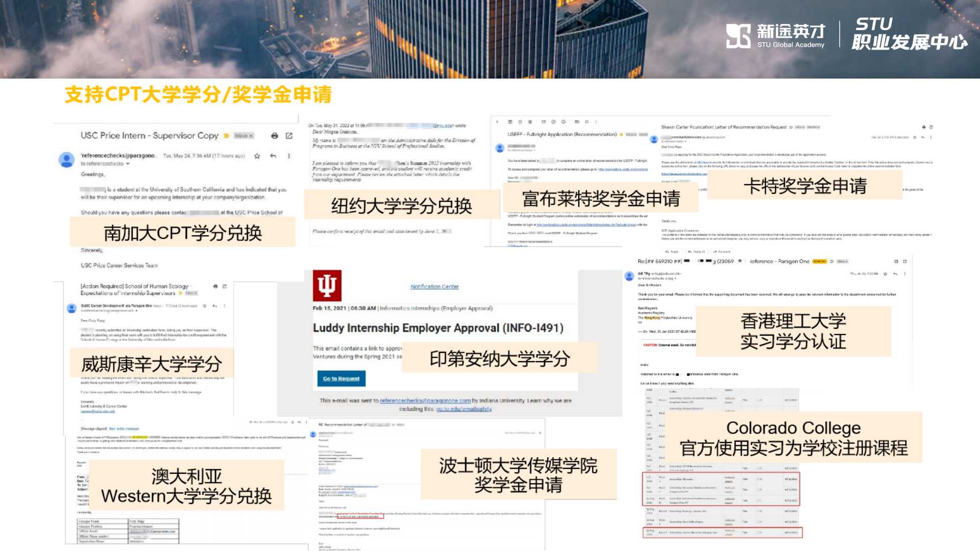This screenshot has width=980, height=551.
Task: Click the sender avatar of USC Price email
Action: [x=66, y=160]
